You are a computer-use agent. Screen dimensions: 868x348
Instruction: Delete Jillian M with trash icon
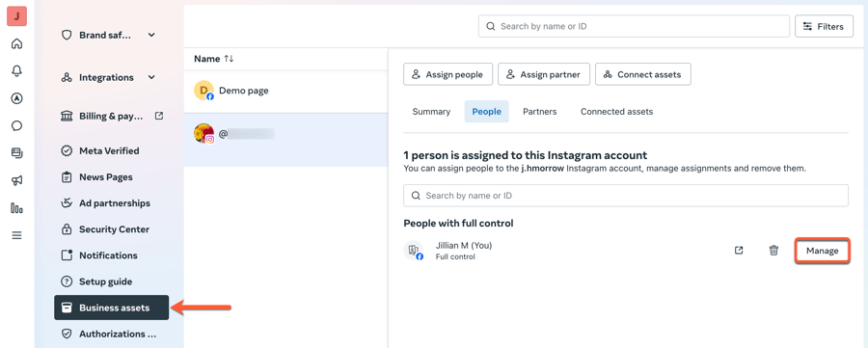773,251
